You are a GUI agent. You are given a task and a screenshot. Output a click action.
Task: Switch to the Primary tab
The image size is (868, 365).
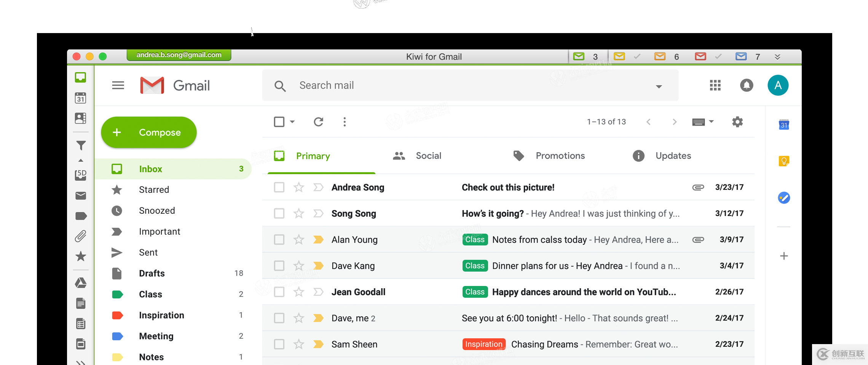[x=321, y=156]
